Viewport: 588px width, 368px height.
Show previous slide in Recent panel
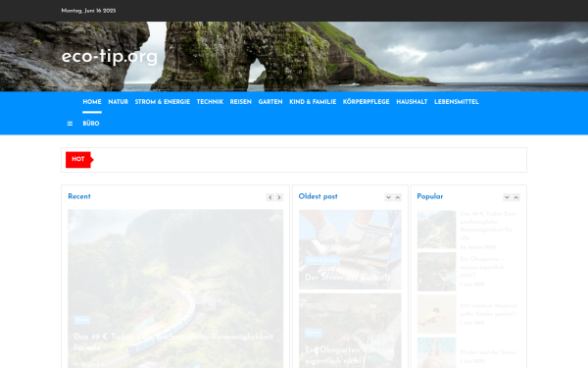pyautogui.click(x=270, y=197)
